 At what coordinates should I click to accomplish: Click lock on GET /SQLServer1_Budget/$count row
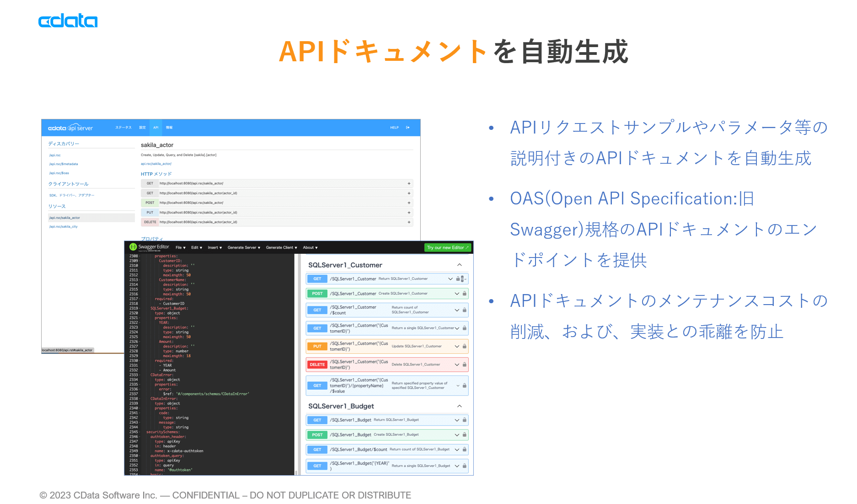464,450
